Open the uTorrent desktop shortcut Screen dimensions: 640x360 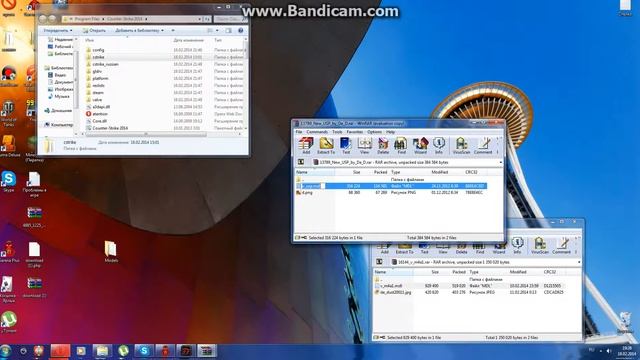pos(9,322)
